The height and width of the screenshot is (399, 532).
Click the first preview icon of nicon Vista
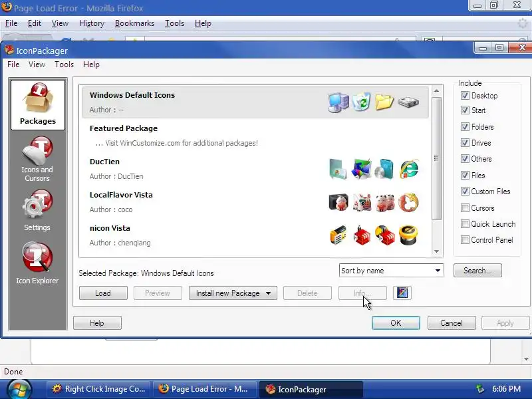click(338, 235)
